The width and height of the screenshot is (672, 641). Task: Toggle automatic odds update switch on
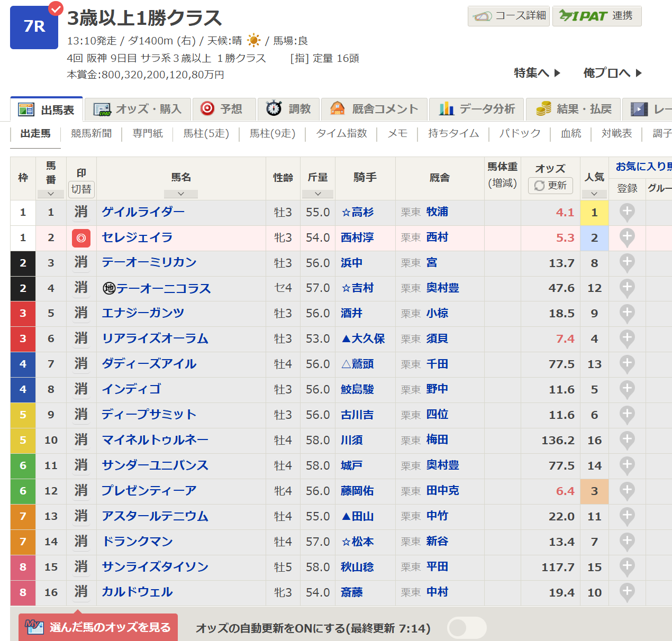point(466,628)
